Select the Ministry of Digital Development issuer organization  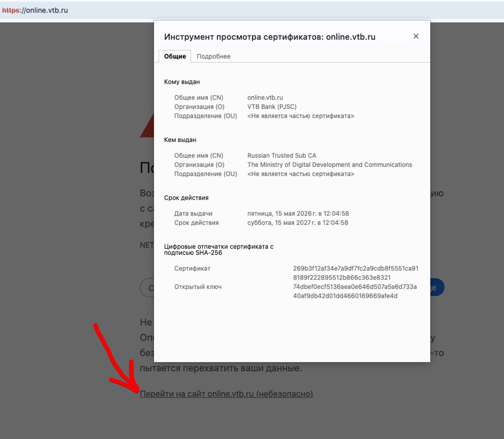pos(330,165)
